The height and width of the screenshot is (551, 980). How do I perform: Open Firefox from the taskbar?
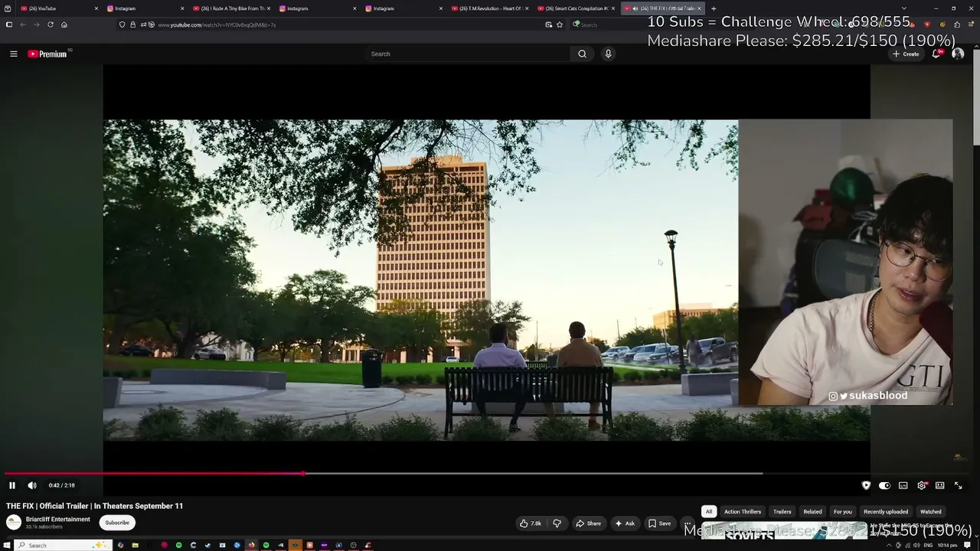click(251, 545)
